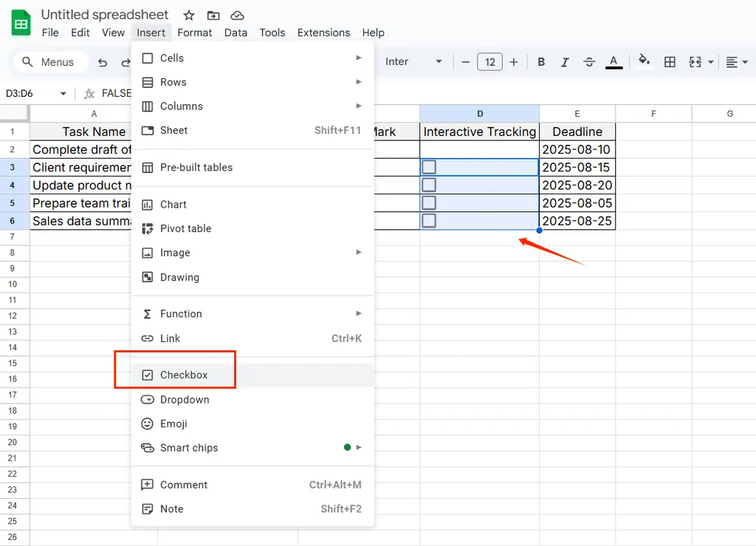Decrease font size with minus button
This screenshot has width=756, height=546.
(x=465, y=62)
